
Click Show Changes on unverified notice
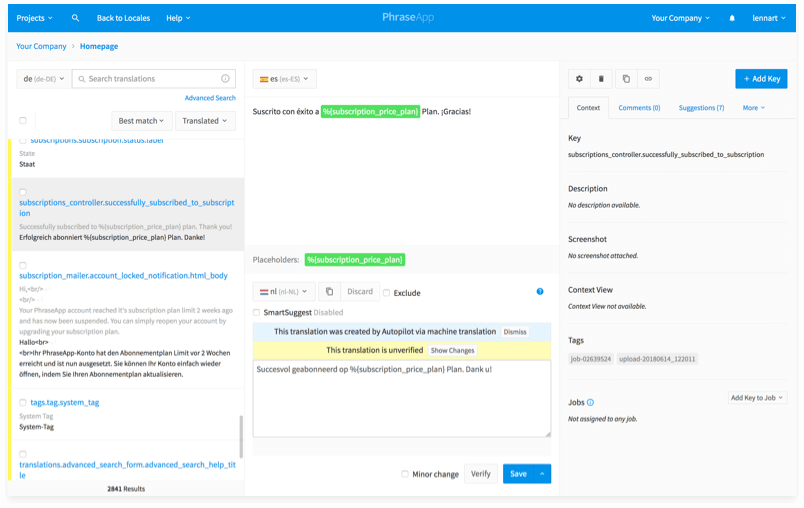coord(452,351)
